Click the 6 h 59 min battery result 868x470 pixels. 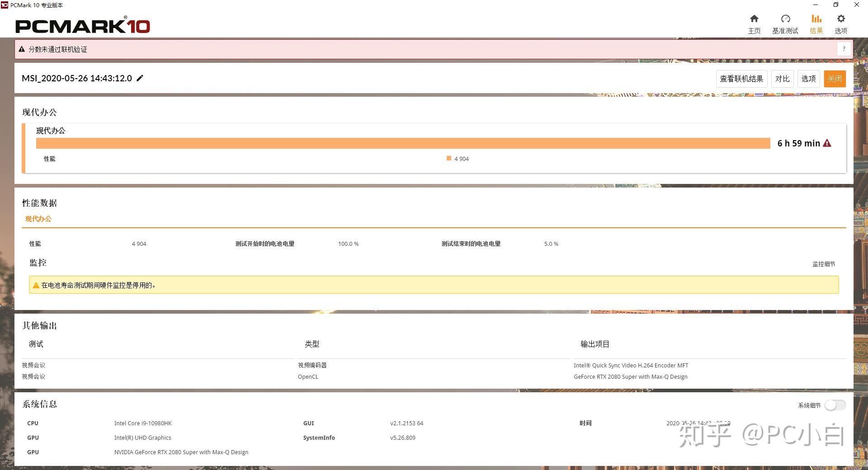click(798, 143)
